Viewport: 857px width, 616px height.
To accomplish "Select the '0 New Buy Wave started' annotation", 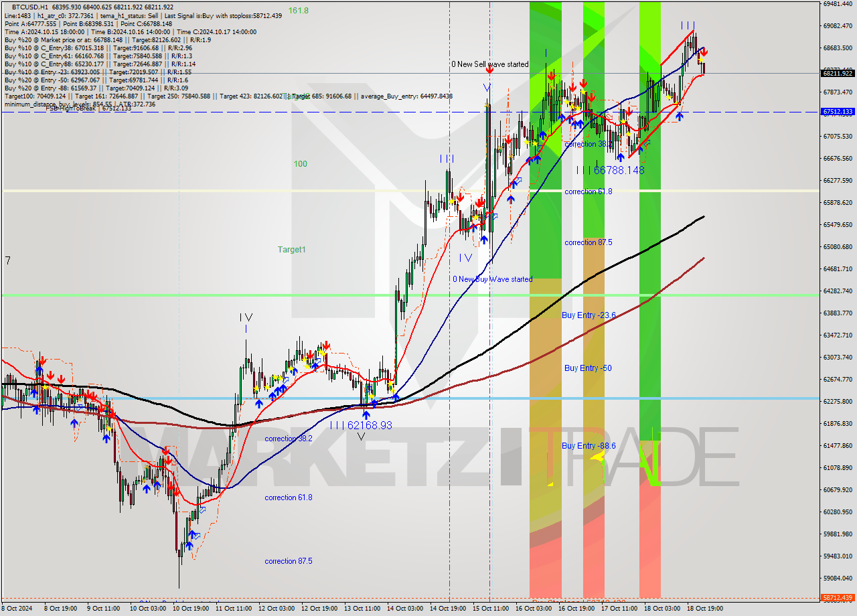I will click(492, 279).
